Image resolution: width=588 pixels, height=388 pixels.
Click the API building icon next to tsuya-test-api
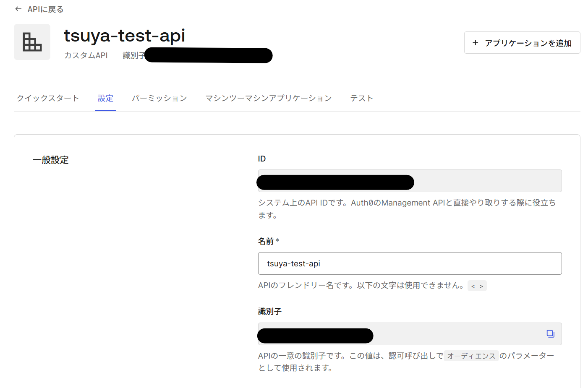tap(32, 42)
